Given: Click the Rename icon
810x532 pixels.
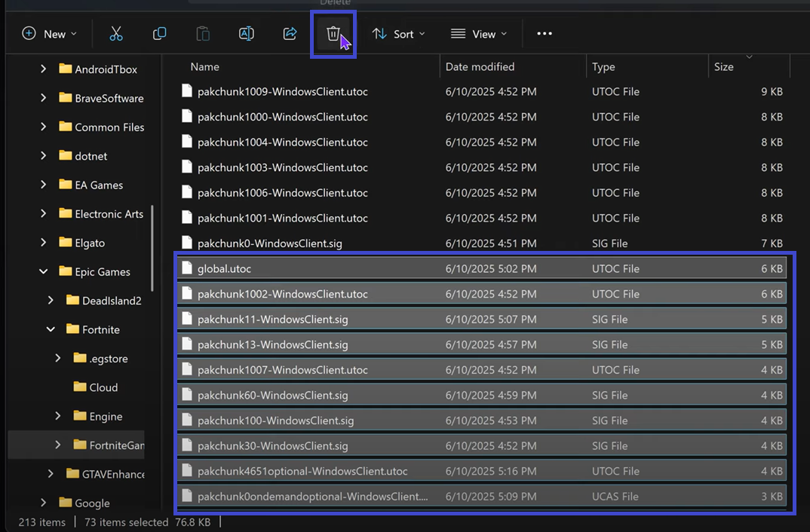Looking at the screenshot, I should [x=246, y=34].
